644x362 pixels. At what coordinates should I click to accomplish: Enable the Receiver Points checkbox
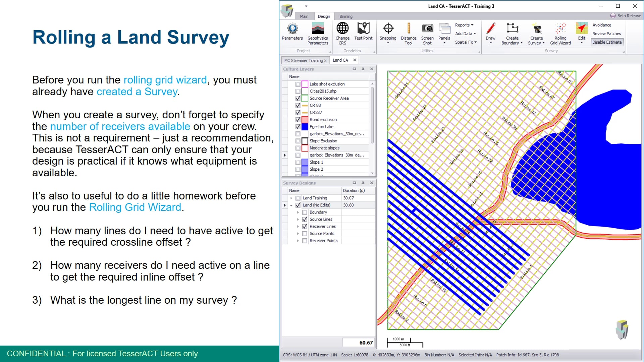pyautogui.click(x=305, y=240)
